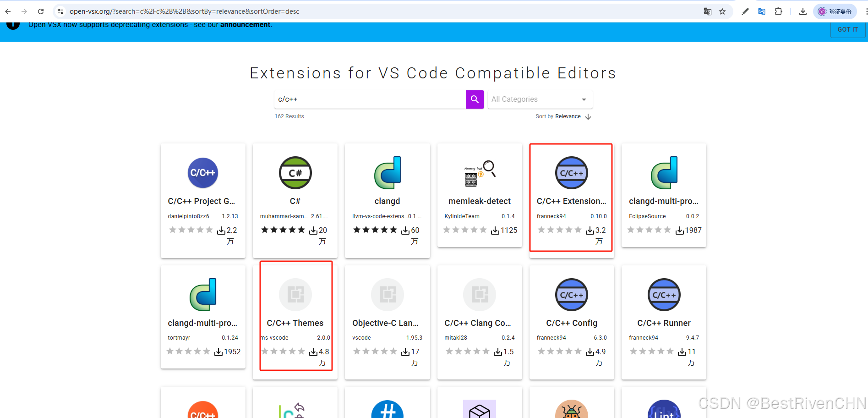This screenshot has width=868, height=418.
Task: Click the translate page icon in address bar
Action: point(708,11)
